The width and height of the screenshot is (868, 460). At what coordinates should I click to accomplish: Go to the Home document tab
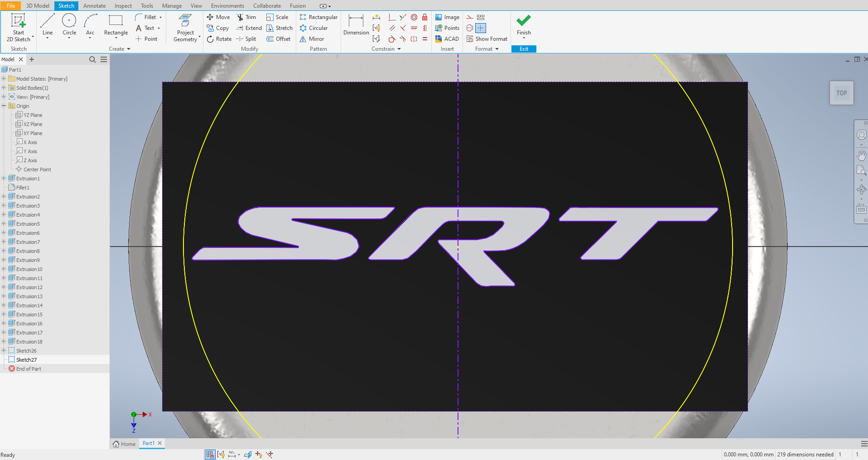pos(124,444)
